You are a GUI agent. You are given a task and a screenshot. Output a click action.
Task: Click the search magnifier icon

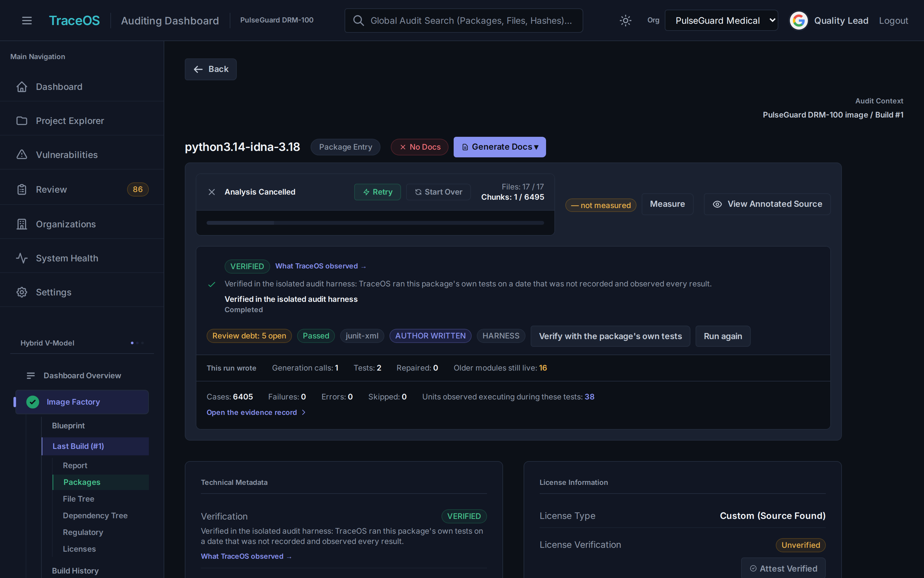point(358,21)
